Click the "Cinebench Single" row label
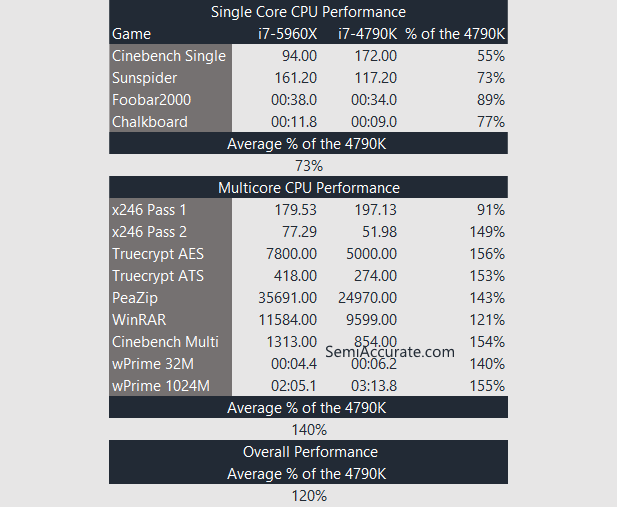617x507 pixels. click(x=169, y=56)
